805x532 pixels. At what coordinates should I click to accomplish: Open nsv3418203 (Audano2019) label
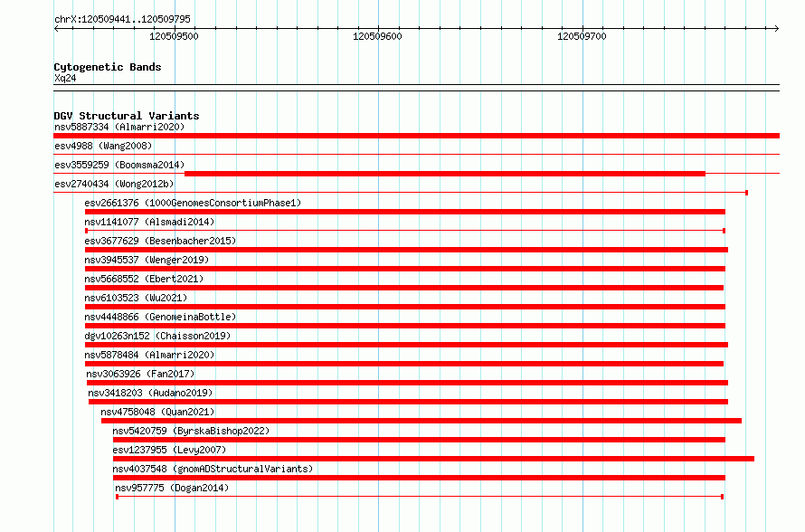pos(150,393)
